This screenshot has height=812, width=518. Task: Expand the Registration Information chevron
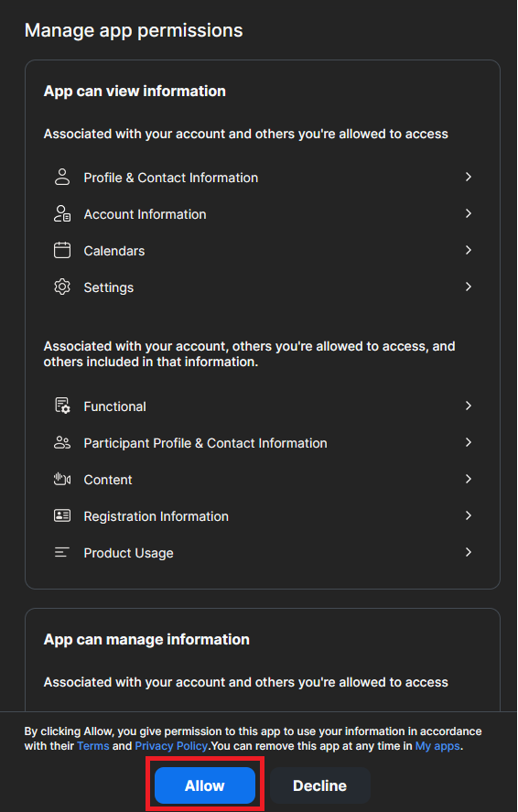tap(469, 515)
